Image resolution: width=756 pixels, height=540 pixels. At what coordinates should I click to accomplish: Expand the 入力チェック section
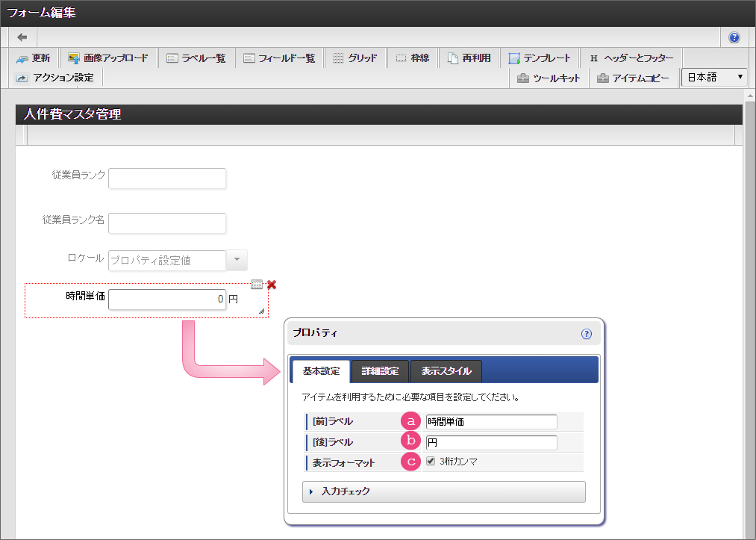(443, 491)
